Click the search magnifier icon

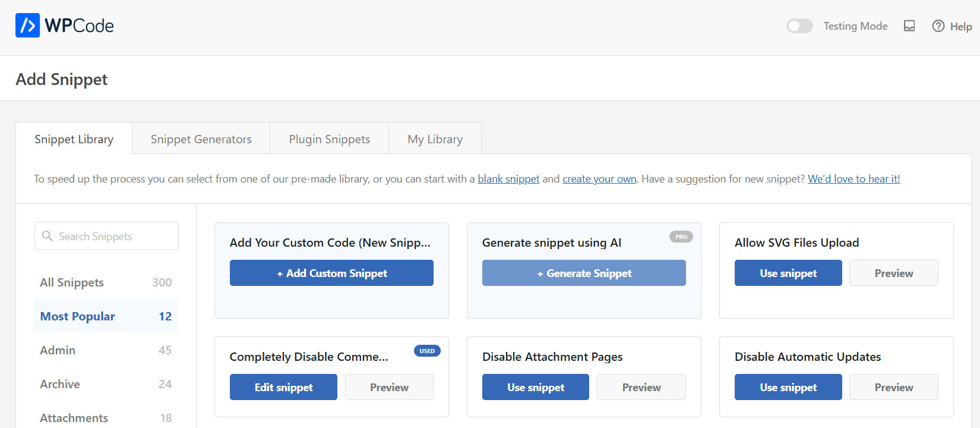coord(48,236)
